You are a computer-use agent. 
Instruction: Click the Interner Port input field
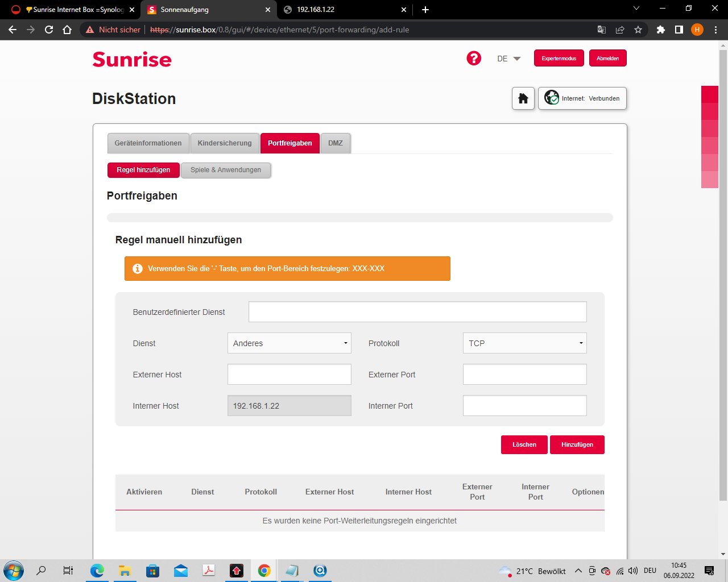coord(525,406)
